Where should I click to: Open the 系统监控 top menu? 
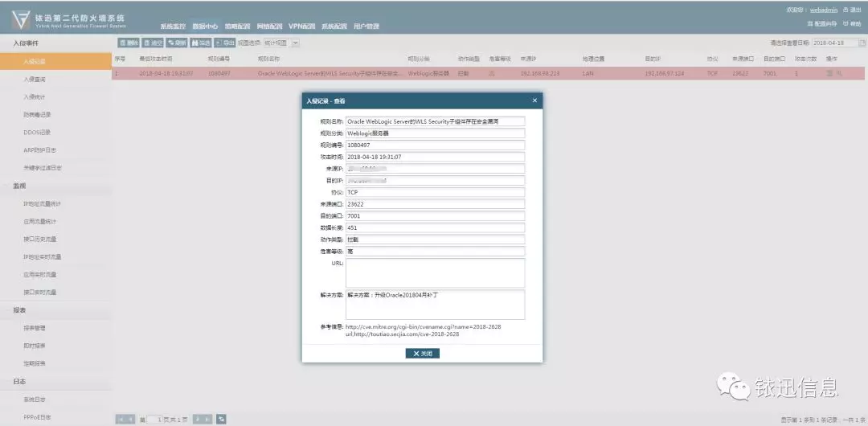pos(173,26)
